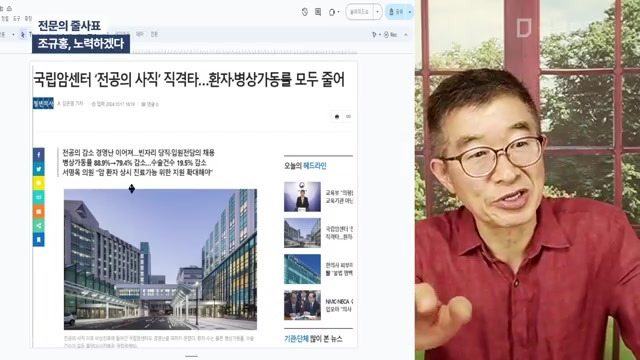Click the 오늘의 헤드라인 section title
The image size is (640, 360).
click(x=305, y=166)
